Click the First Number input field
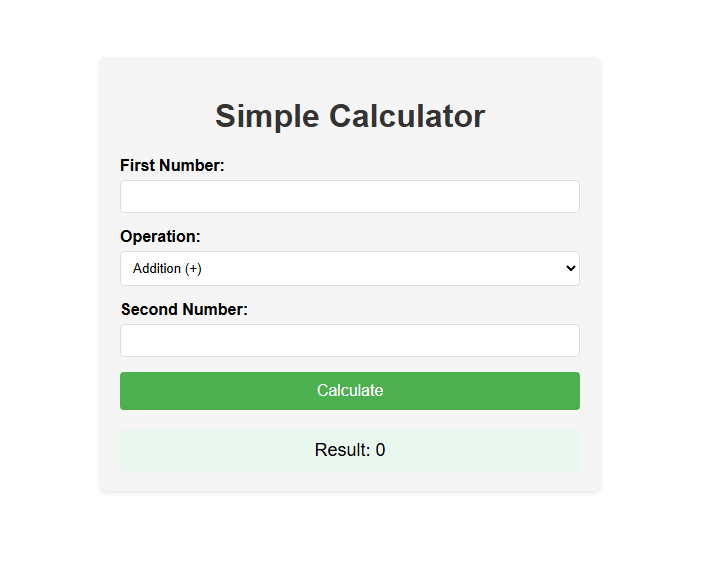This screenshot has height=582, width=703. tap(349, 197)
